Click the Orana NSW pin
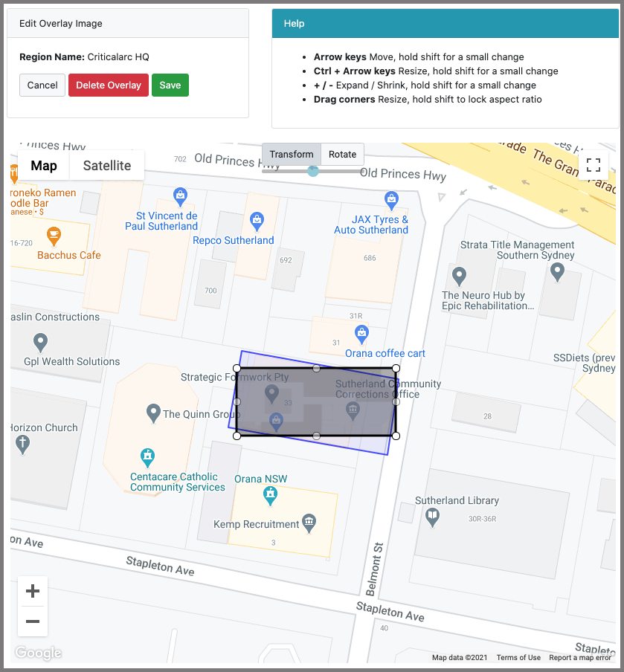This screenshot has width=624, height=672. click(270, 497)
